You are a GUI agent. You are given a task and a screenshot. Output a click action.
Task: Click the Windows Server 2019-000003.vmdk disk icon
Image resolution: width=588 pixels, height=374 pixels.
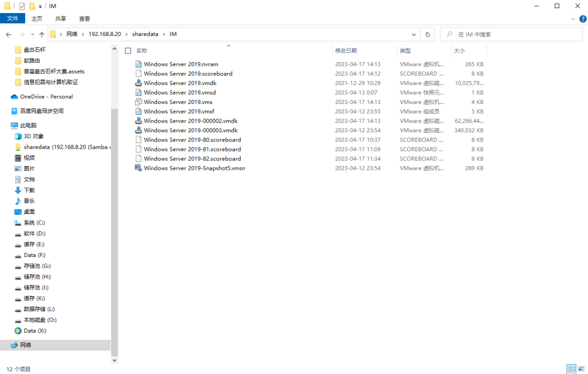(138, 130)
